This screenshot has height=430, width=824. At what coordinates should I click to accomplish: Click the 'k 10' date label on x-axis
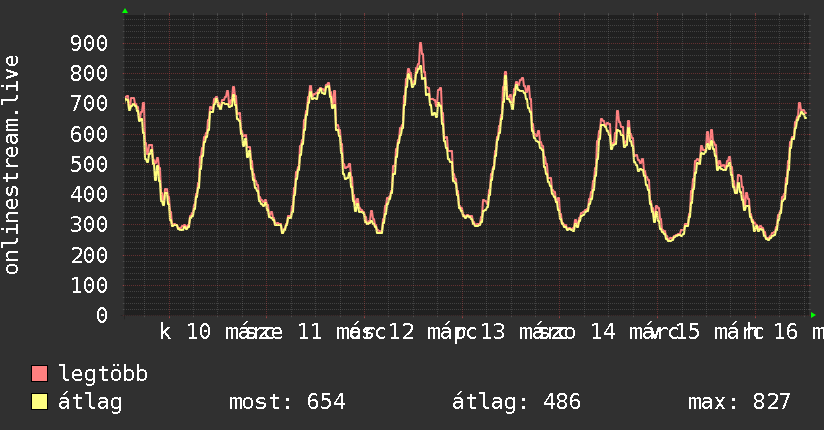pos(185,332)
